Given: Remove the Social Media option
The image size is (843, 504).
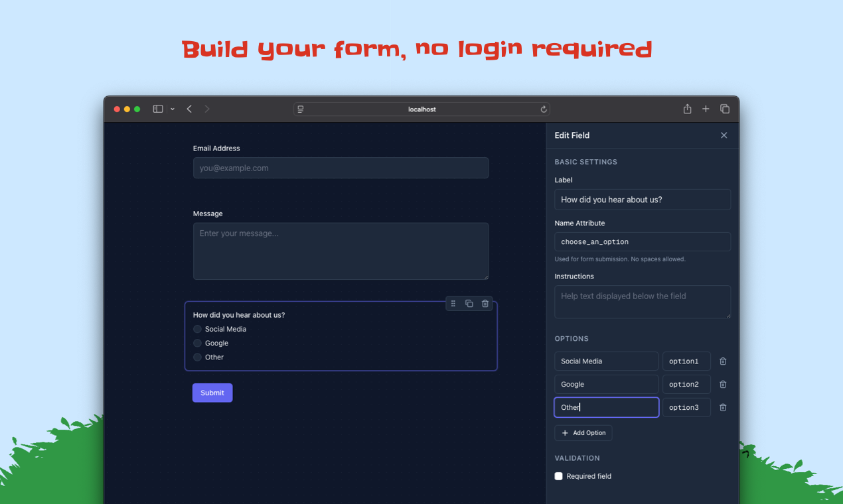Looking at the screenshot, I should click(723, 361).
